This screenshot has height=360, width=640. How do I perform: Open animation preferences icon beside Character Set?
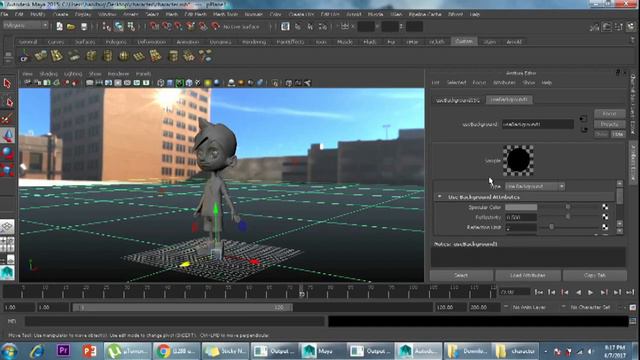[x=633, y=307]
